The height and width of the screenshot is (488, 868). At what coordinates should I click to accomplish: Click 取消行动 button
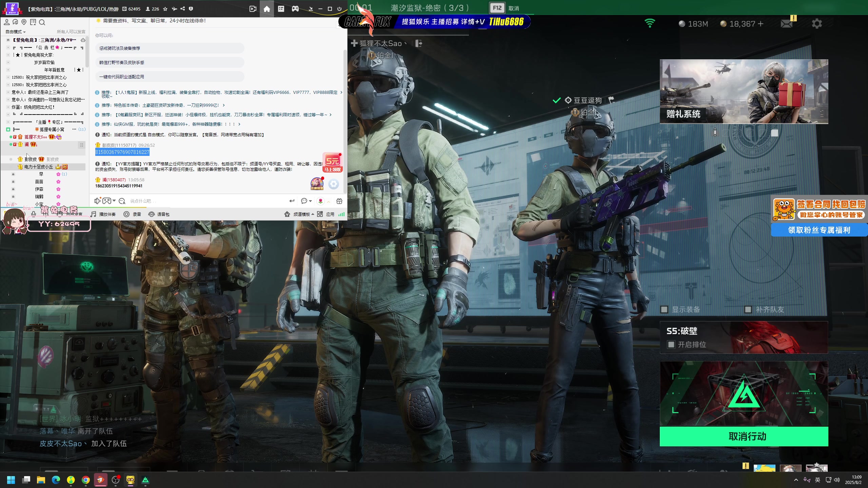(x=744, y=436)
